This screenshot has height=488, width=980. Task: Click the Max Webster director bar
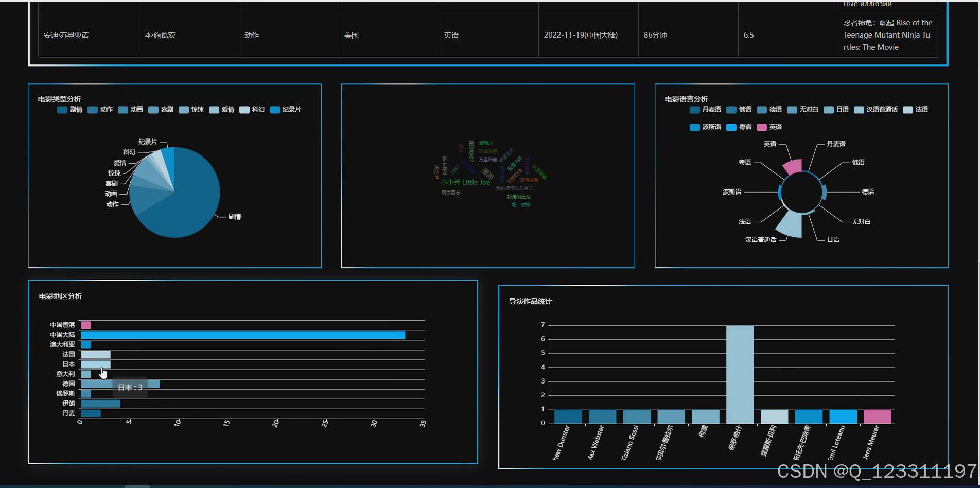click(603, 416)
